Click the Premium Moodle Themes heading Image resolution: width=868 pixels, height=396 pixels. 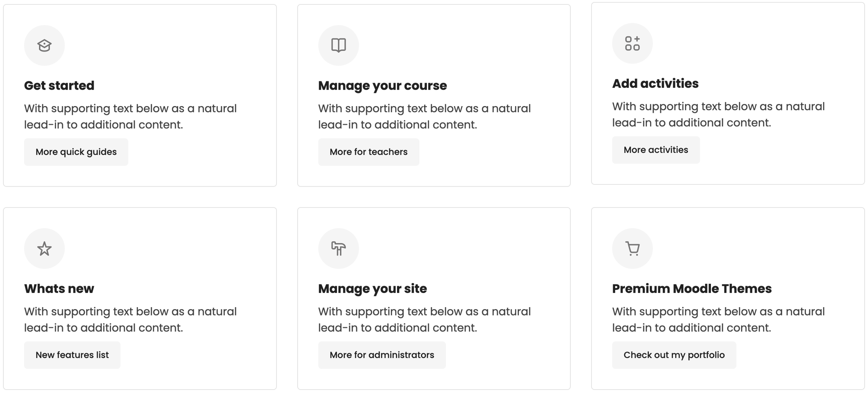(692, 289)
